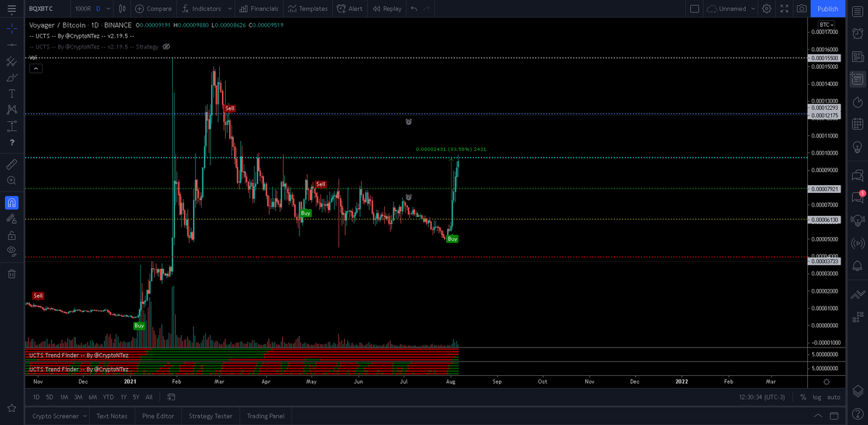868x425 pixels.
Task: Toggle stay in drawing mode
Action: [x=12, y=218]
